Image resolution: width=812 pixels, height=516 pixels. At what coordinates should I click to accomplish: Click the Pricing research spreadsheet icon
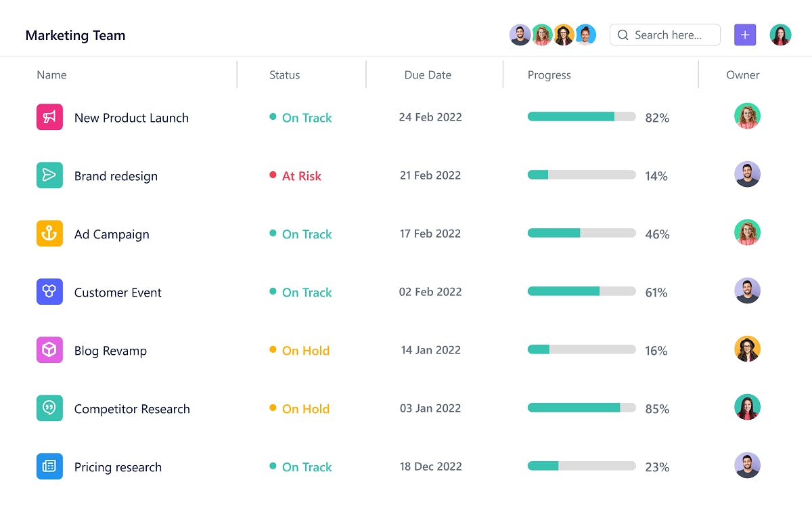pyautogui.click(x=49, y=467)
